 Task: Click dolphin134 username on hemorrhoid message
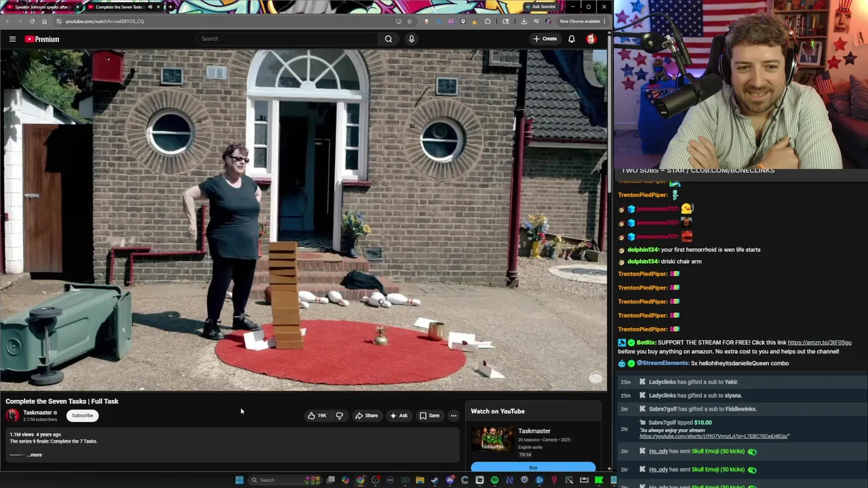[643, 249]
